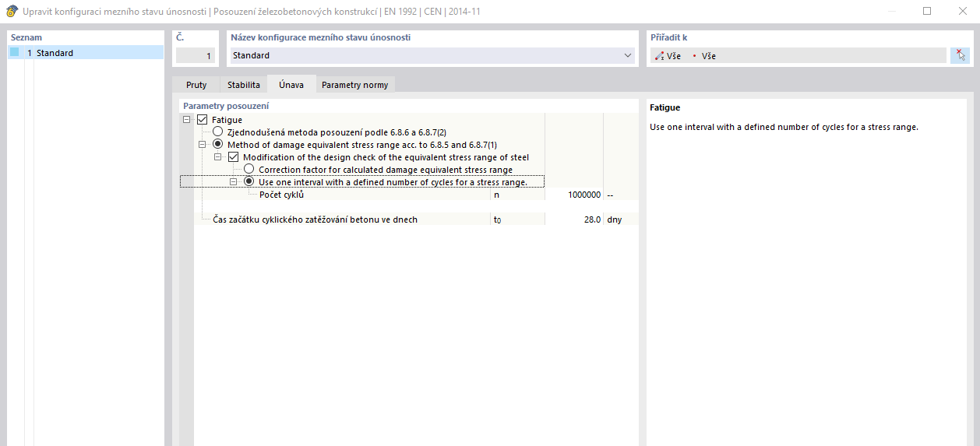Select Standard in the Seznam list
Viewport: 980px width, 446px height.
(55, 53)
